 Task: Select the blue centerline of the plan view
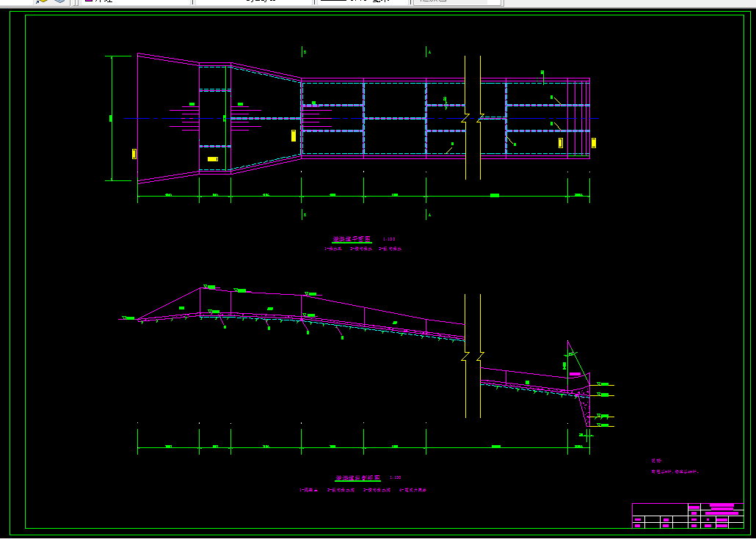coord(362,119)
